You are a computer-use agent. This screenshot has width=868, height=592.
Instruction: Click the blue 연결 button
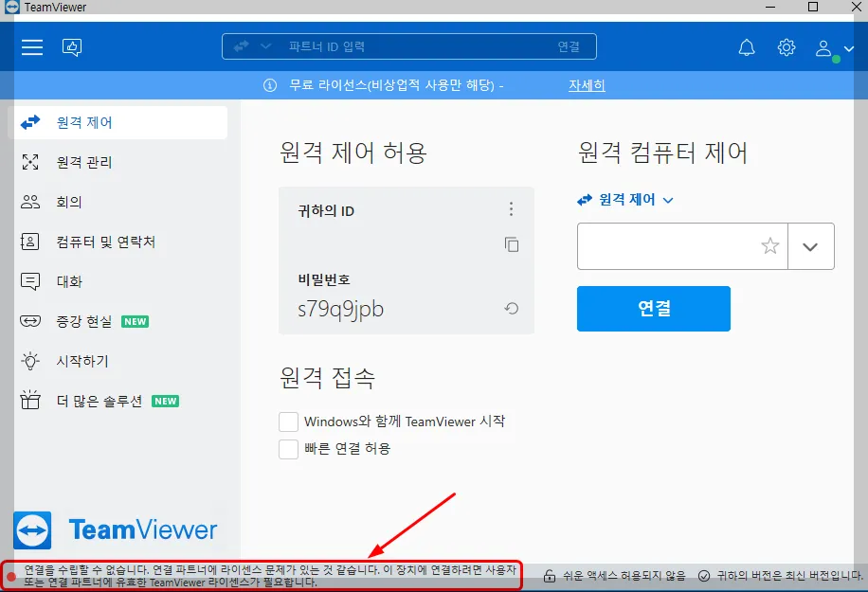tap(654, 309)
